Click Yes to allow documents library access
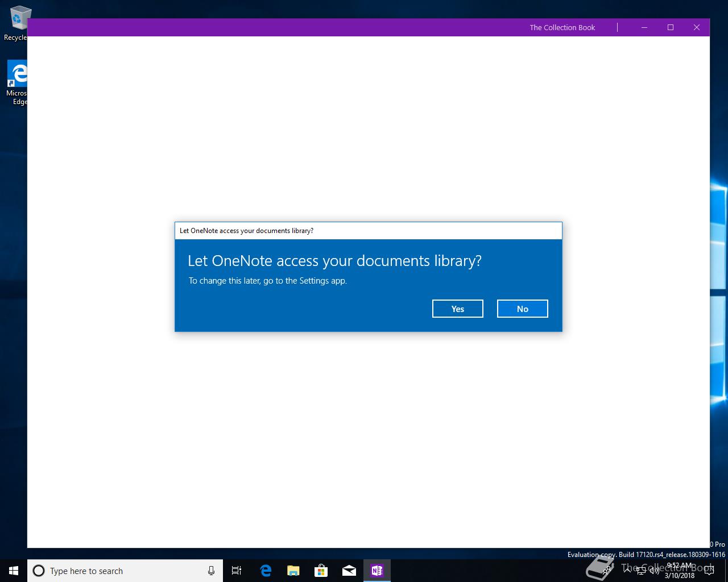 tap(457, 309)
